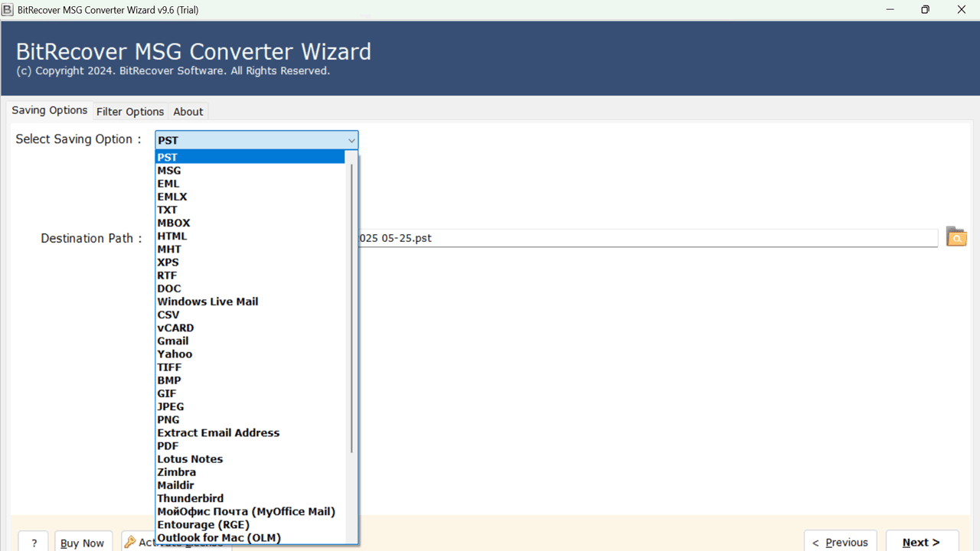980x551 pixels.
Task: Minimize the MSG Converter Wizard window
Action: coord(890,10)
